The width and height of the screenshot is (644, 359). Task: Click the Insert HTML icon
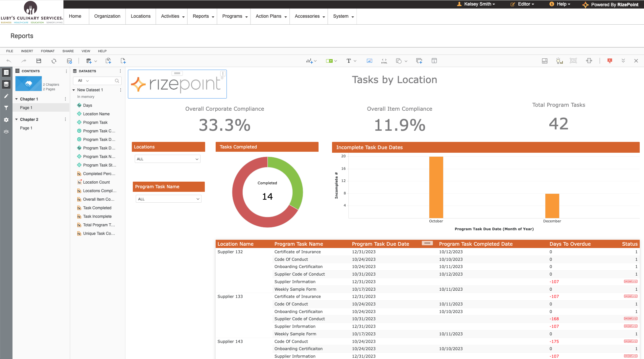[384, 61]
